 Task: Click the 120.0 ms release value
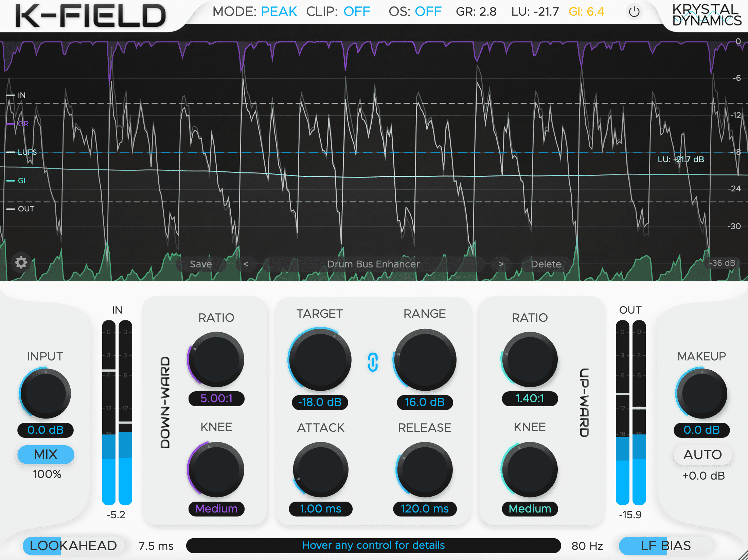coord(425,509)
